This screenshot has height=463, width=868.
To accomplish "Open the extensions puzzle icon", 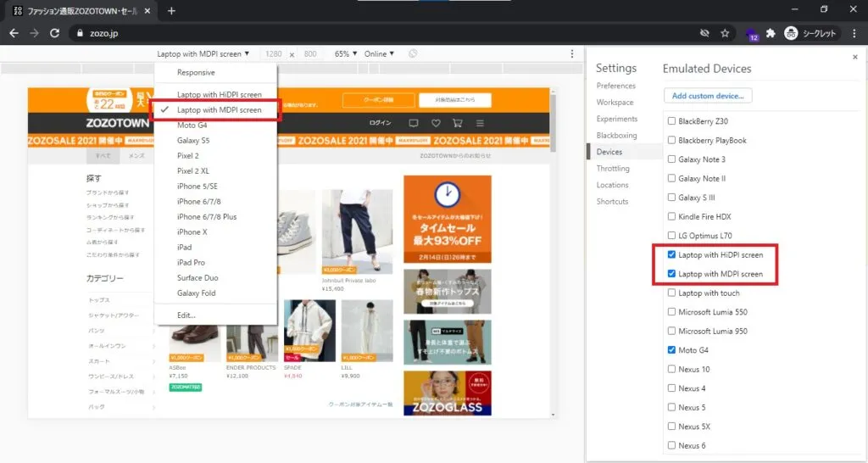I will point(771,33).
